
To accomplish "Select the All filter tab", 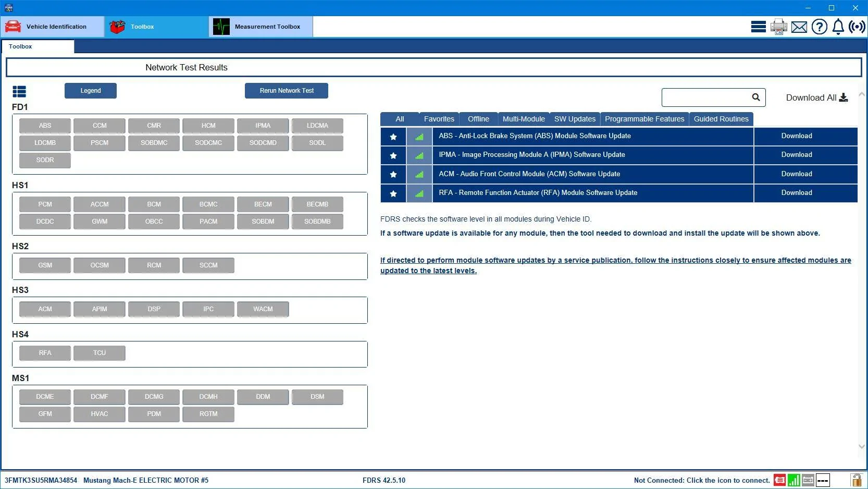I will coord(400,119).
